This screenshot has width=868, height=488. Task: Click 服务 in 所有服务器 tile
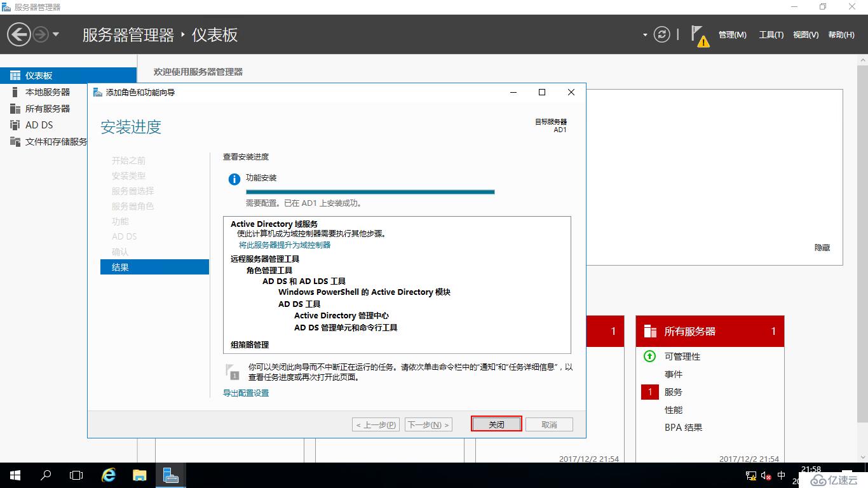(x=674, y=392)
